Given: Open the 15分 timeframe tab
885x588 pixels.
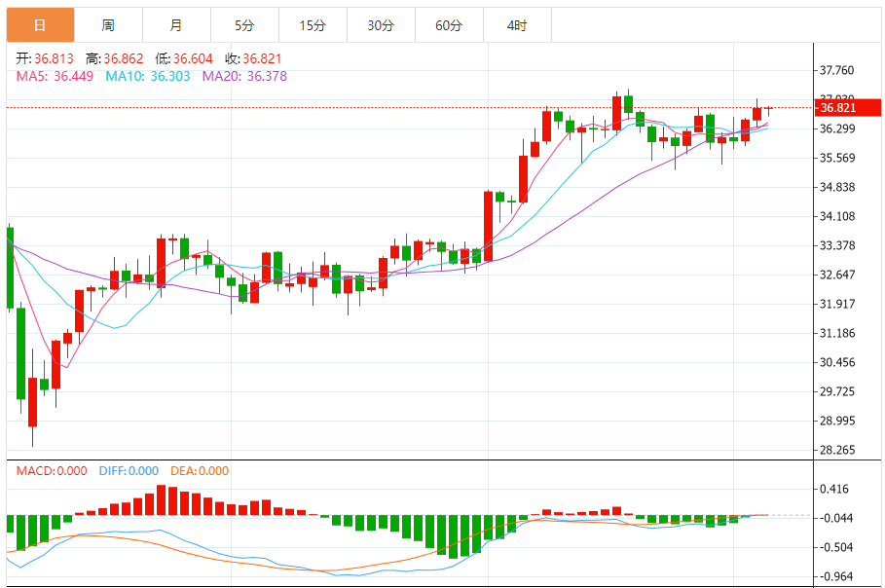Looking at the screenshot, I should [313, 25].
